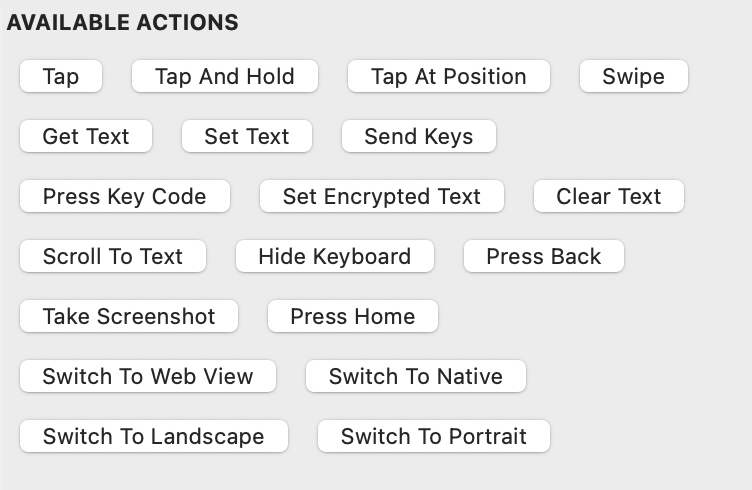
Task: Select the Set Encrypted Text action
Action: pyautogui.click(x=382, y=197)
